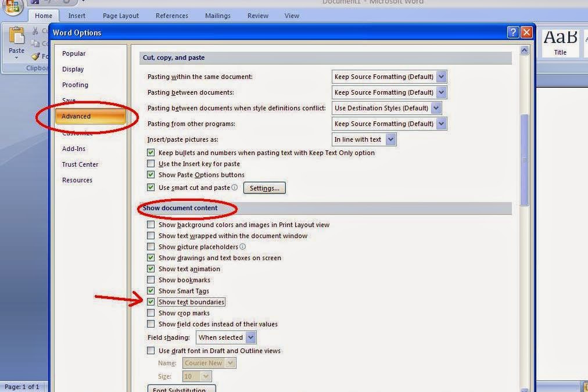Toggle Show text animation checkbox
588x392 pixels.
coord(150,269)
